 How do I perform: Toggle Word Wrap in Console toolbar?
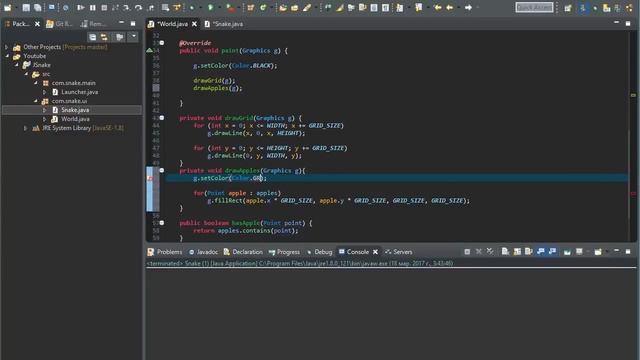pos(529,251)
